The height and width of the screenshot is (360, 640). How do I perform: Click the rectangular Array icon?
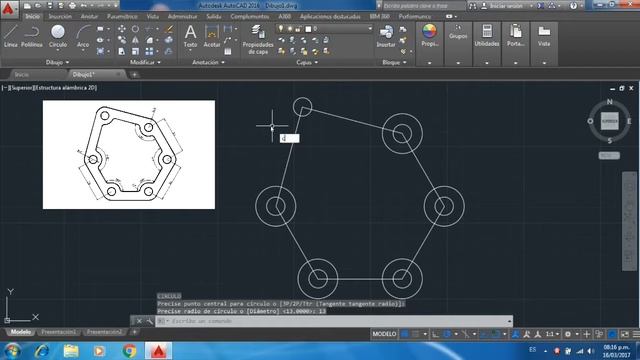(x=149, y=51)
